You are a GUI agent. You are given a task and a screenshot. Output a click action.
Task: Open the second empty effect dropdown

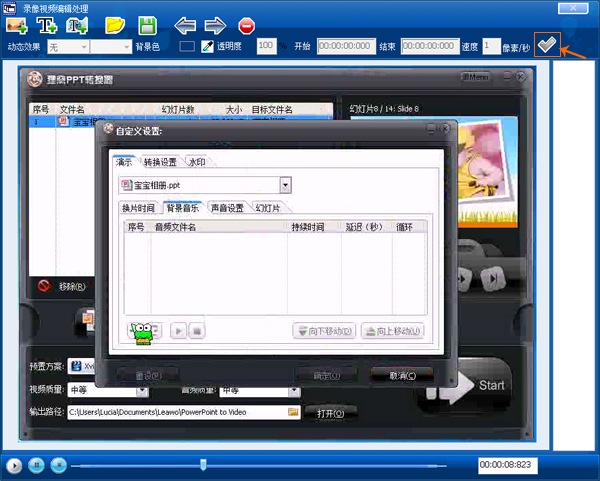click(111, 47)
